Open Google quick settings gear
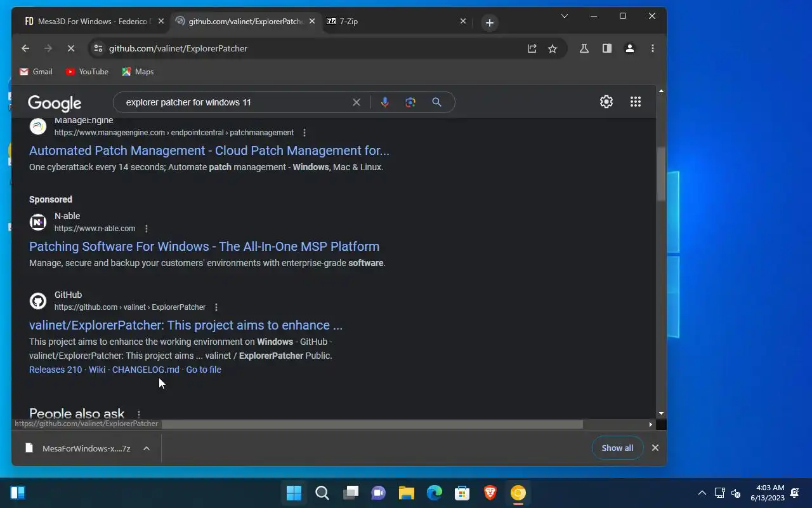 tap(606, 102)
